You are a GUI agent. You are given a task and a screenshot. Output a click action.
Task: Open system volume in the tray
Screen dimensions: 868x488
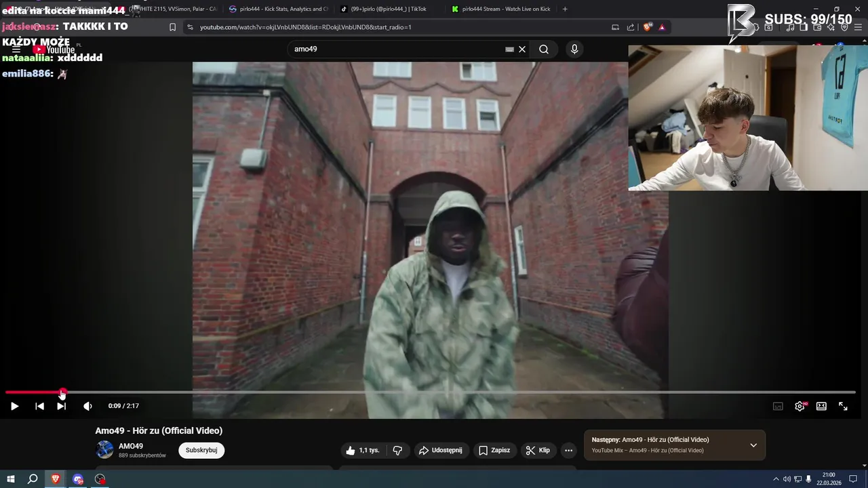point(787,479)
